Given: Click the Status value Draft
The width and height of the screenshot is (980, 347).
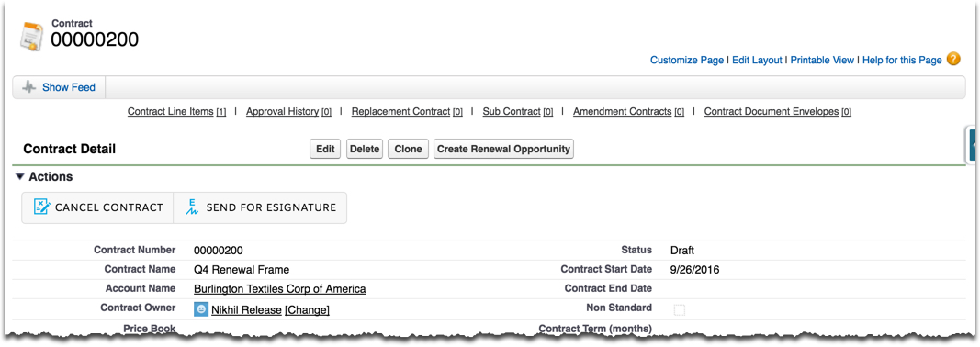Looking at the screenshot, I should [681, 251].
